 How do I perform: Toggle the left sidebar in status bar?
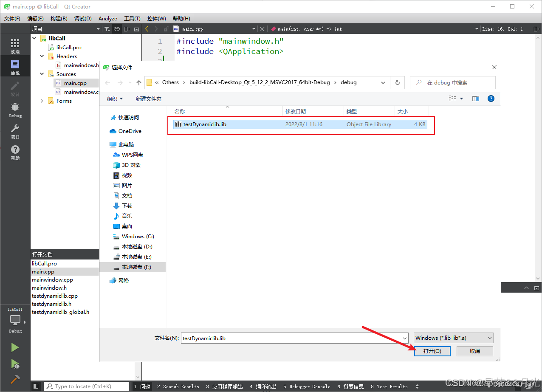pyautogui.click(x=36, y=386)
